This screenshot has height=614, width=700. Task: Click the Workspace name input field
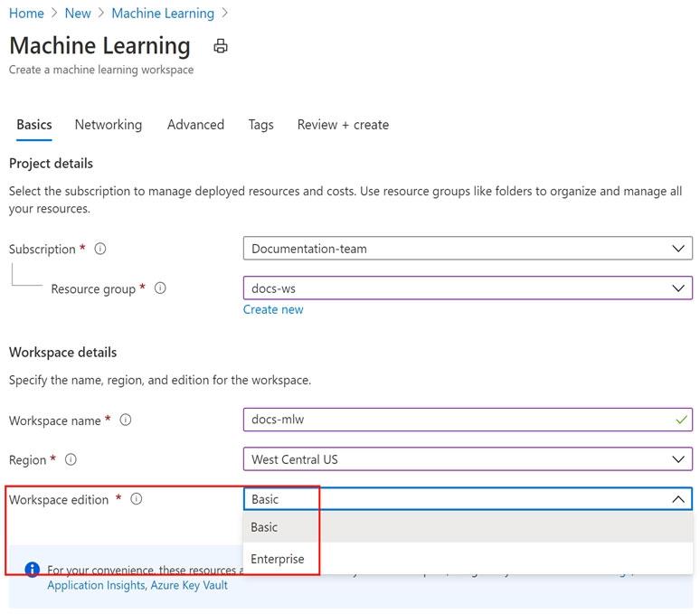(x=457, y=420)
